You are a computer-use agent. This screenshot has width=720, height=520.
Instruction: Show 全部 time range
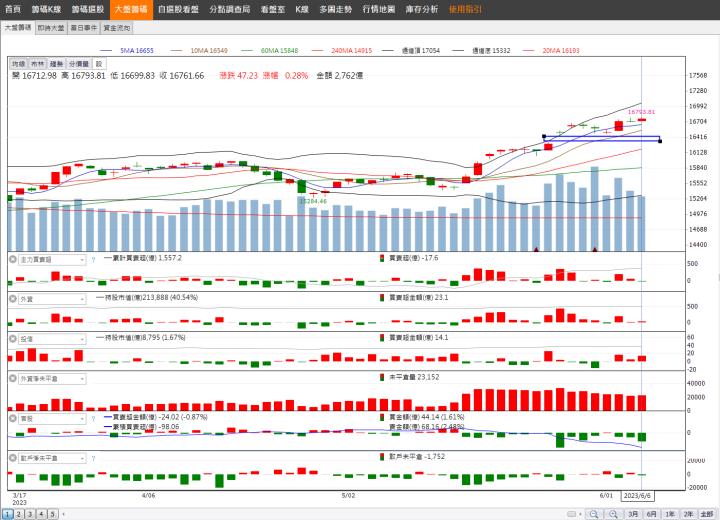(707, 513)
